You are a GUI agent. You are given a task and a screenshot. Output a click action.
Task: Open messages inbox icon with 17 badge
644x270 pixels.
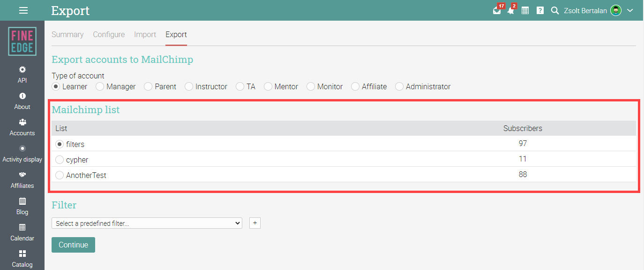click(497, 10)
